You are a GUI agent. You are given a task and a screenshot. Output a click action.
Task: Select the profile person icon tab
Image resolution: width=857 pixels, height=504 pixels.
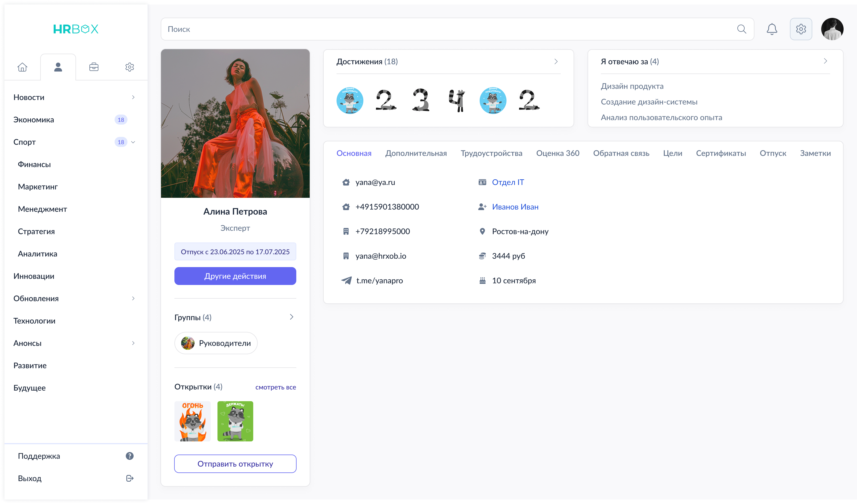coord(58,67)
